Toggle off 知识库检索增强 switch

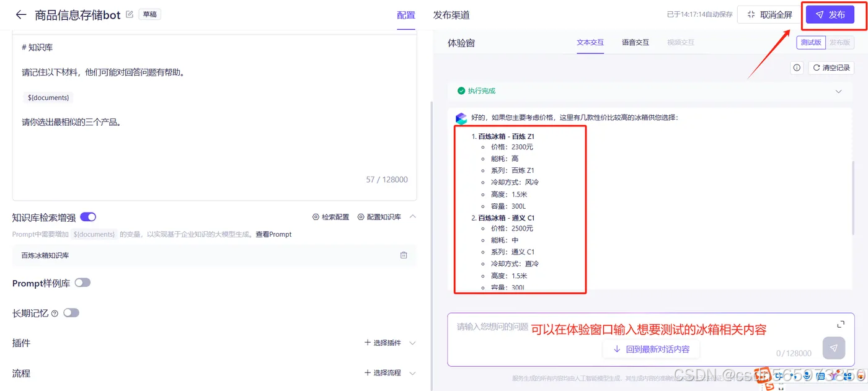pos(87,217)
